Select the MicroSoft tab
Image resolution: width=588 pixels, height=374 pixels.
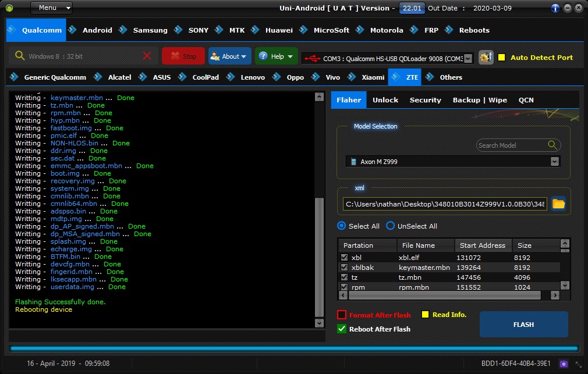(x=331, y=30)
